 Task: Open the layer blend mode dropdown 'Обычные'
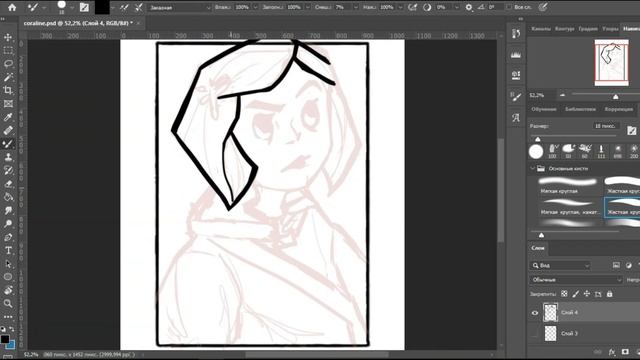tap(576, 280)
